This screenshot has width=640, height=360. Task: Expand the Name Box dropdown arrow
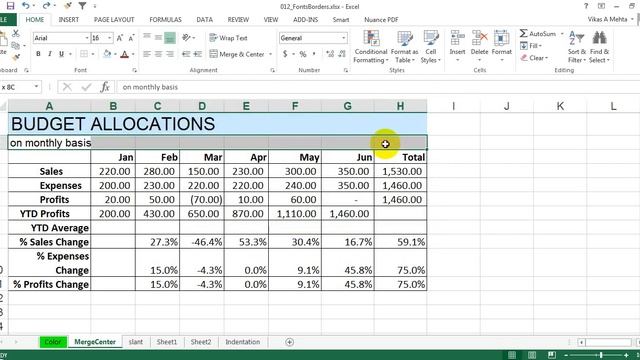pyautogui.click(x=36, y=87)
